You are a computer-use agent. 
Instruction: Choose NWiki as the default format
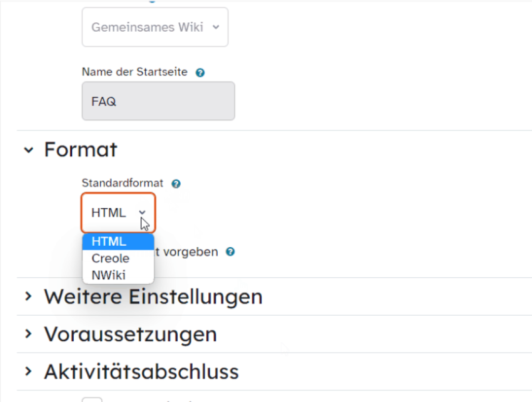(109, 275)
